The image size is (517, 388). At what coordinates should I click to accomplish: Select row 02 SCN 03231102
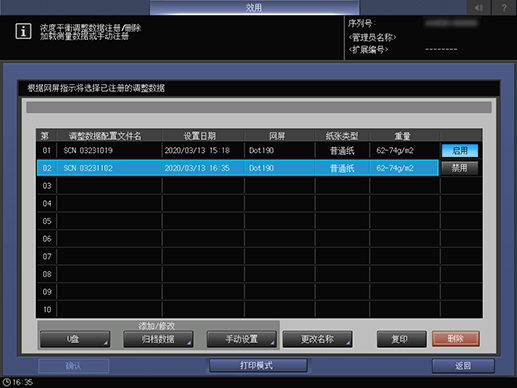(237, 168)
